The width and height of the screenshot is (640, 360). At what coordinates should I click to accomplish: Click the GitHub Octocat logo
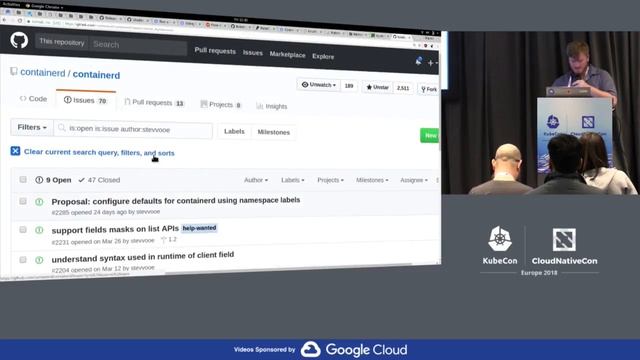[19, 40]
